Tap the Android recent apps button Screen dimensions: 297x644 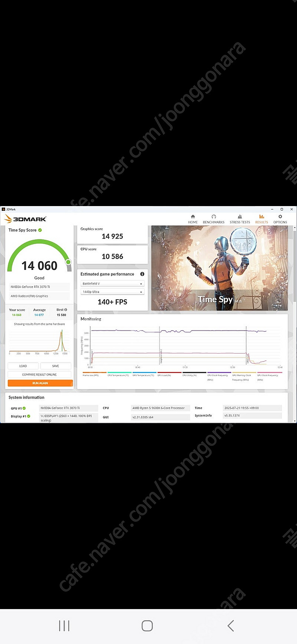[64, 626]
